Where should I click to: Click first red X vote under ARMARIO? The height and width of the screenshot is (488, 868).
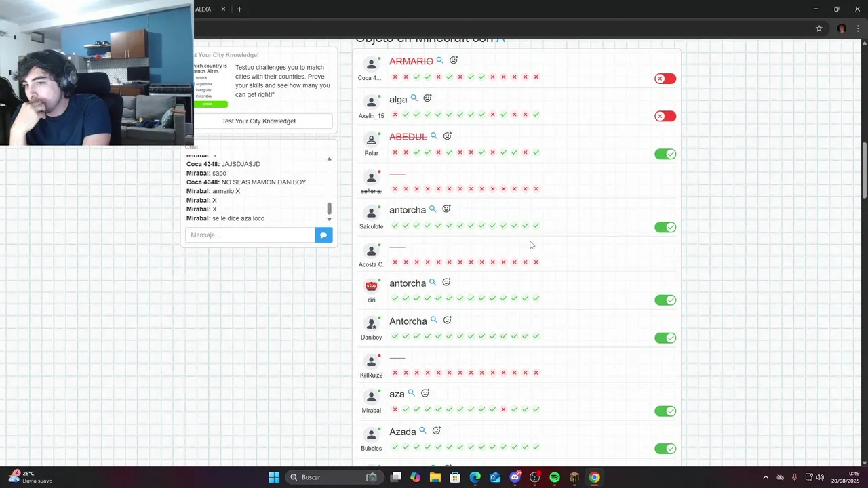(395, 77)
